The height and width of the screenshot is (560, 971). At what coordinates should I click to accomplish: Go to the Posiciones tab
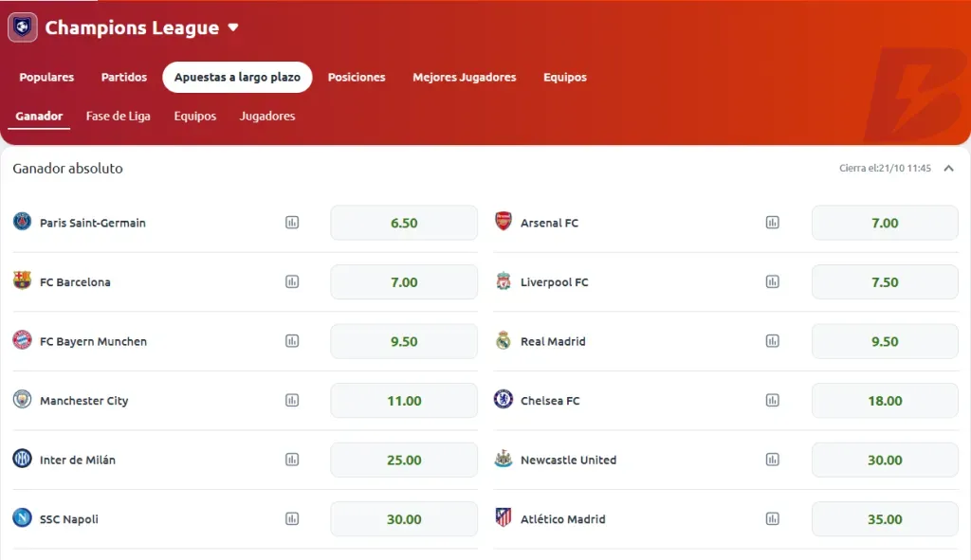pos(357,78)
